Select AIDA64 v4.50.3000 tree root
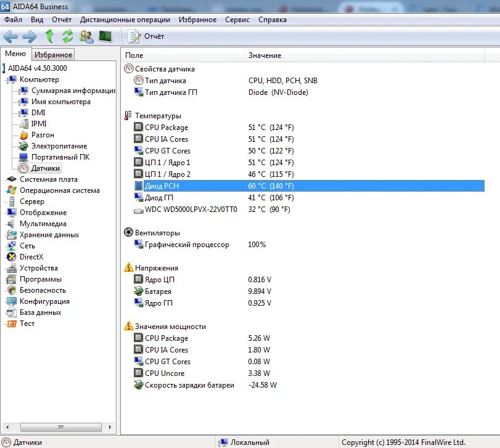This screenshot has height=448, width=500. (x=38, y=68)
